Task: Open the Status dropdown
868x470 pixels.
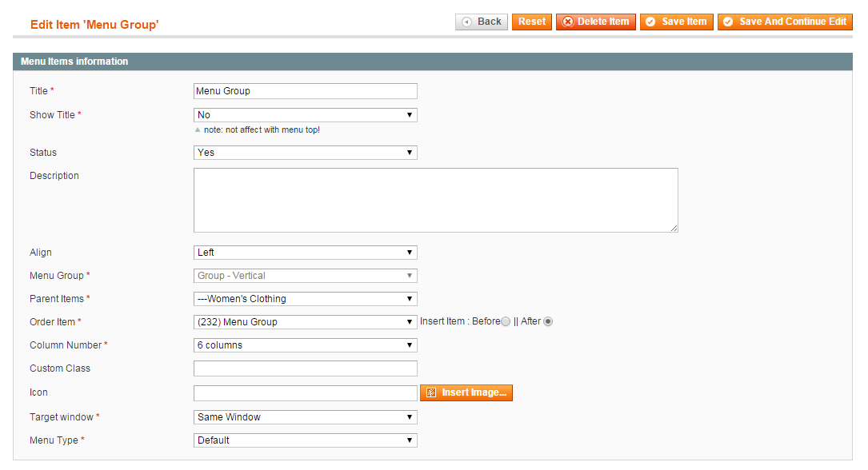Action: (x=305, y=153)
